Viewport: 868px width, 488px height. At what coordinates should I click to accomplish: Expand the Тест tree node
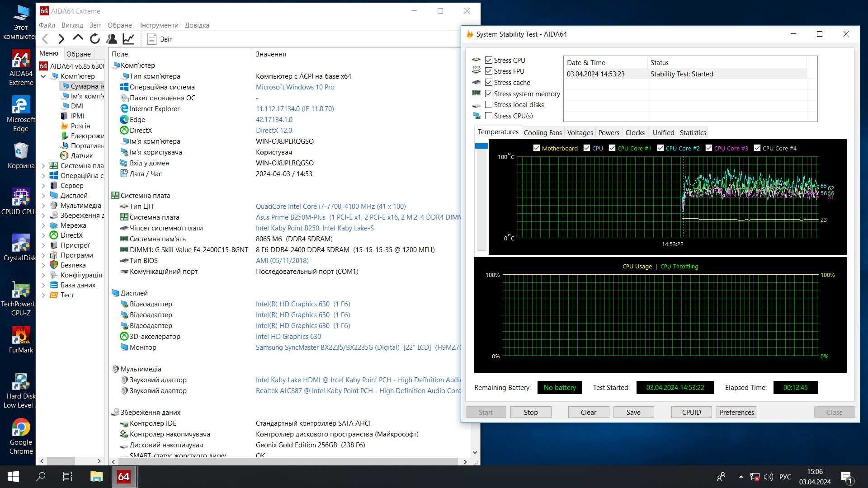pyautogui.click(x=43, y=295)
